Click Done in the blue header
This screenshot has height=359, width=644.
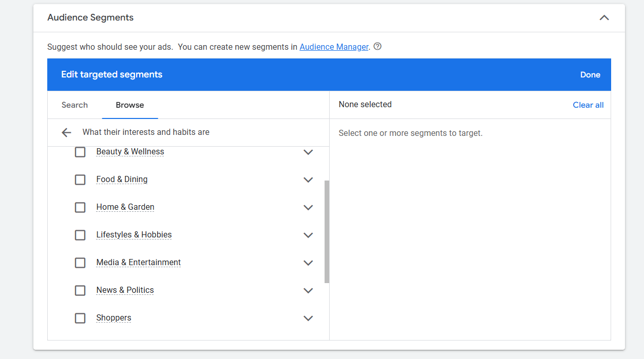tap(590, 75)
